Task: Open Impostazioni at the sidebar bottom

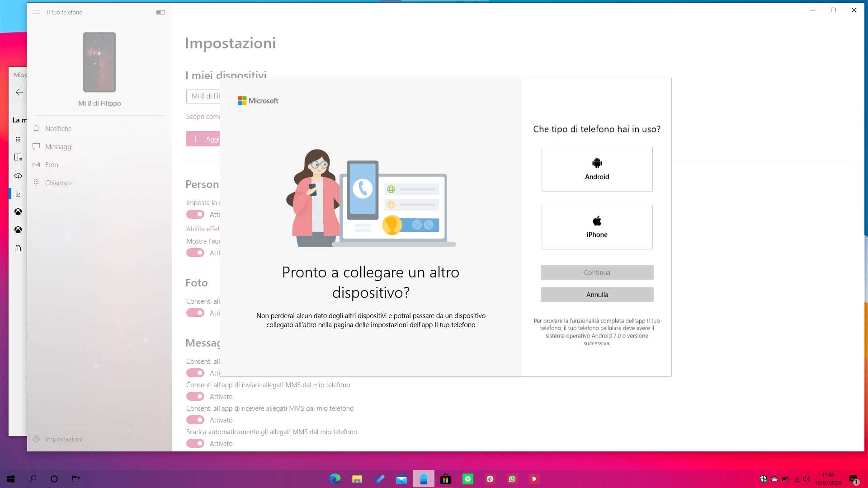Action: point(99,439)
